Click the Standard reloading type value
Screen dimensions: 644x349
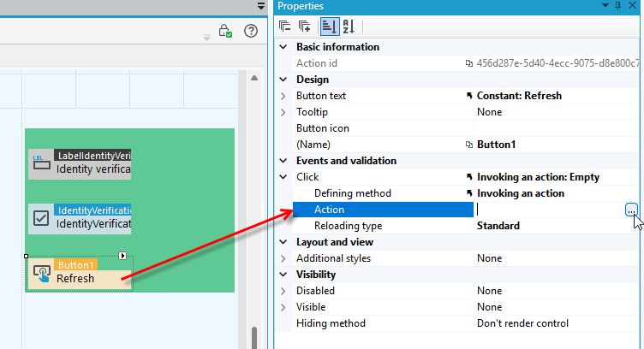[498, 226]
